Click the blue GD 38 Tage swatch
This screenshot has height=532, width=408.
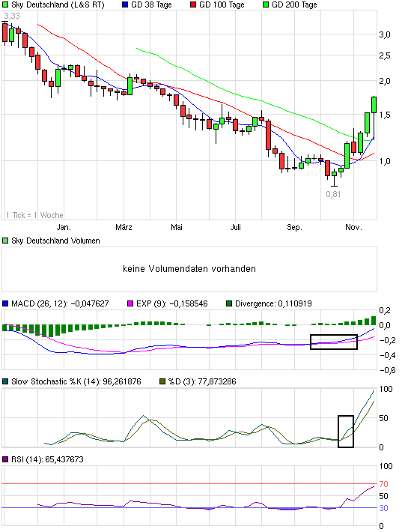click(x=125, y=4)
